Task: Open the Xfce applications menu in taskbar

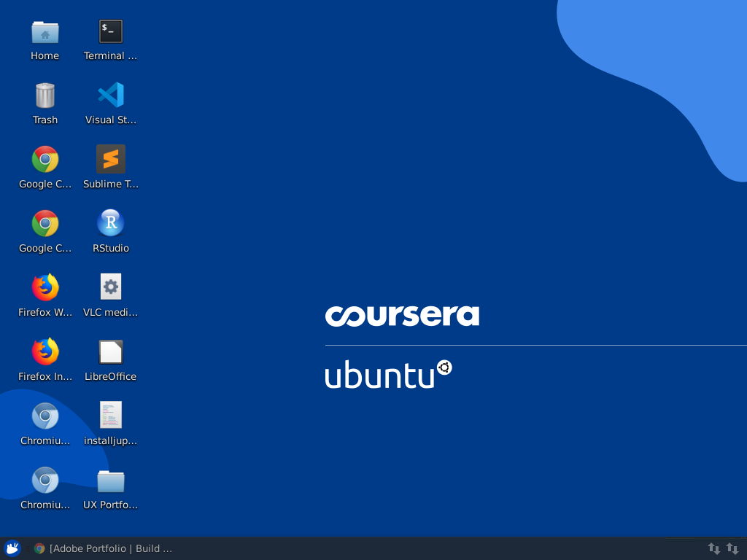Action: pyautogui.click(x=12, y=548)
